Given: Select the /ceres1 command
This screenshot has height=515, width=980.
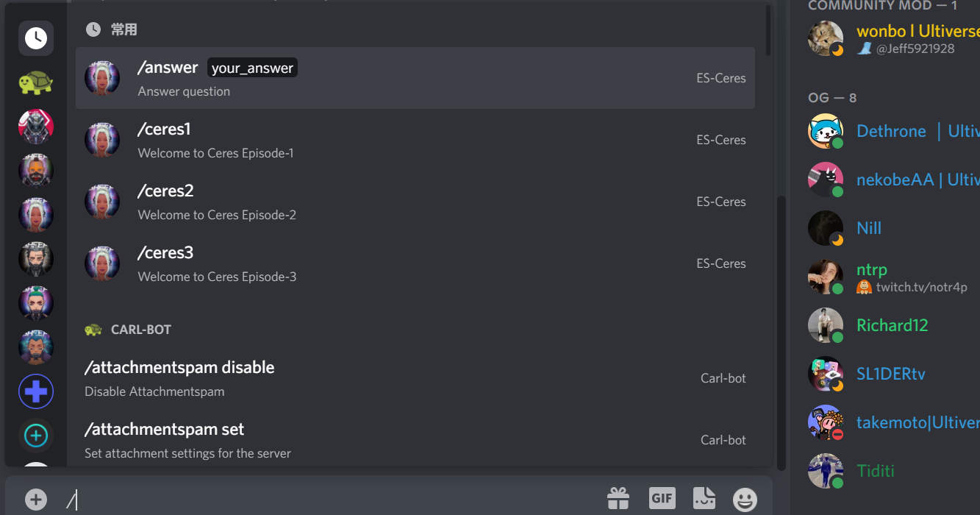Looking at the screenshot, I should point(415,140).
